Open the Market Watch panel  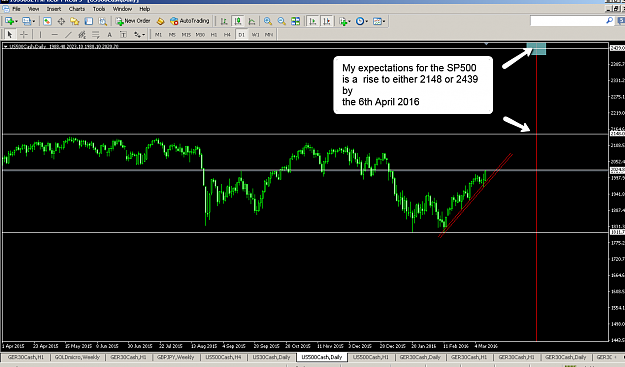(x=47, y=21)
